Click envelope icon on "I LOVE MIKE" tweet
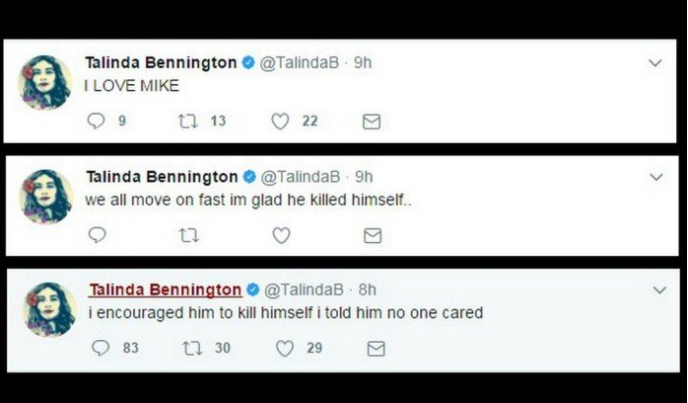Viewport: 688px width, 403px height. click(x=370, y=121)
